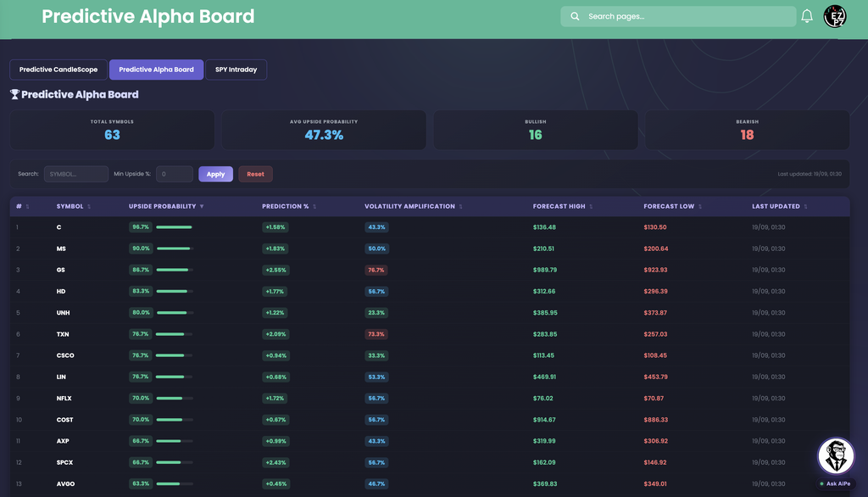The image size is (868, 497).
Task: Switch to Predictive CandleScope tab
Action: tap(58, 70)
